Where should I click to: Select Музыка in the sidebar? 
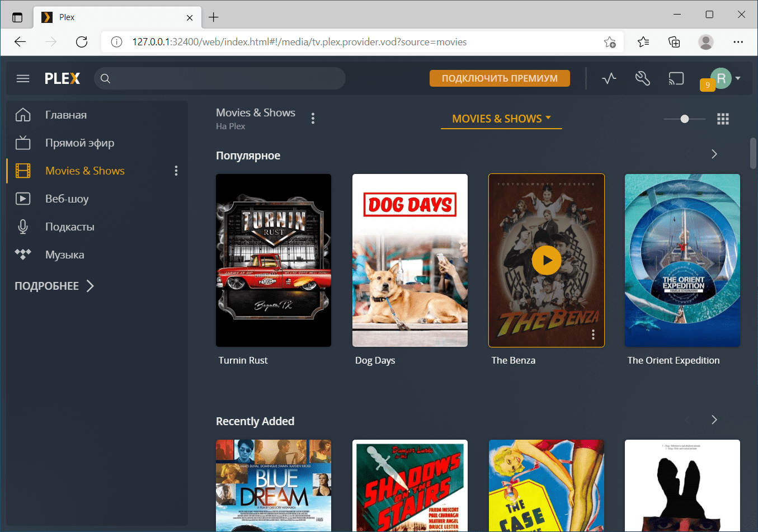[x=65, y=255]
